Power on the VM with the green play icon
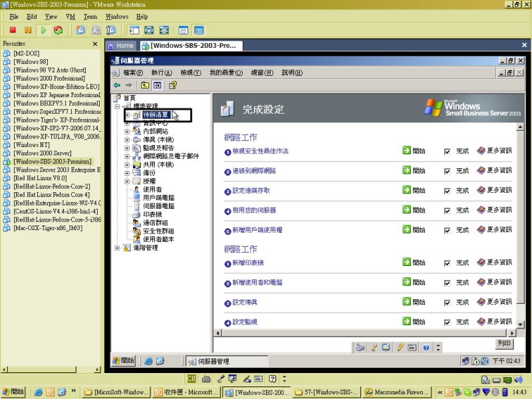 point(43,30)
